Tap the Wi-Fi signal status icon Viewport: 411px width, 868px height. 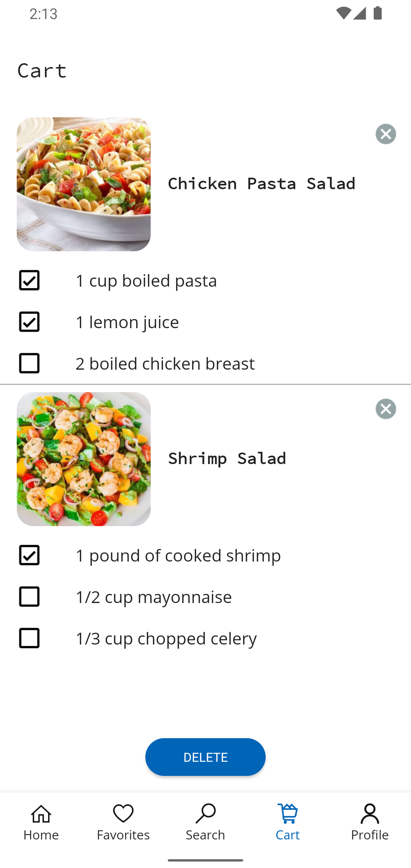click(343, 13)
